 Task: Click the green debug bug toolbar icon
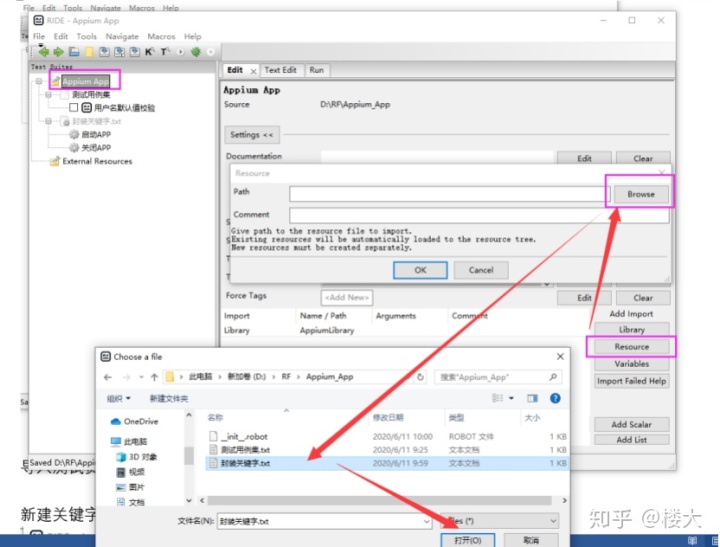coord(196,52)
